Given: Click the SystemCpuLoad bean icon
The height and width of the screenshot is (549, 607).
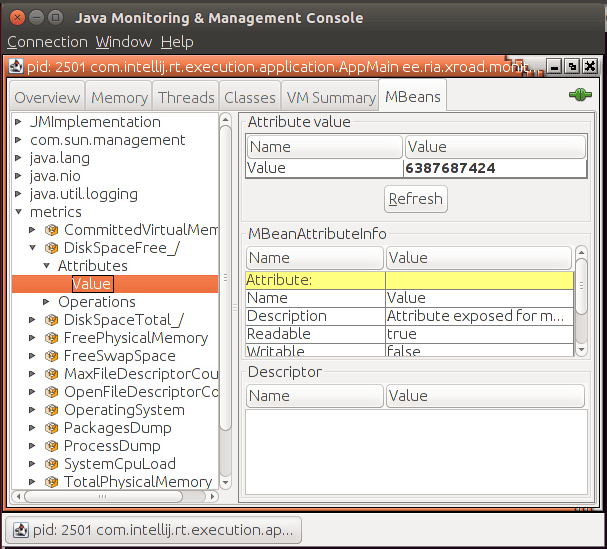Looking at the screenshot, I should coord(52,464).
